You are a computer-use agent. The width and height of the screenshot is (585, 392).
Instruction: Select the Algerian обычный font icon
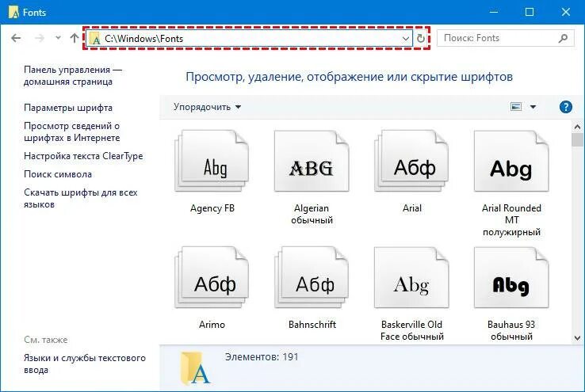pos(312,161)
